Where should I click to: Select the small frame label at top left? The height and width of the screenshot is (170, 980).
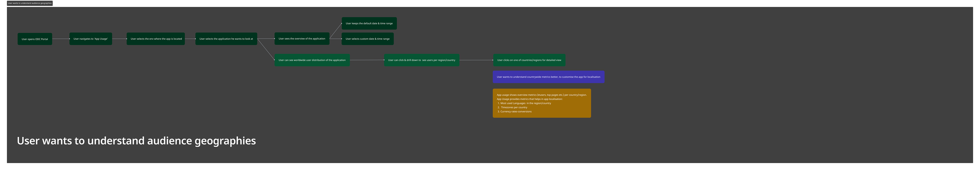[x=30, y=3]
